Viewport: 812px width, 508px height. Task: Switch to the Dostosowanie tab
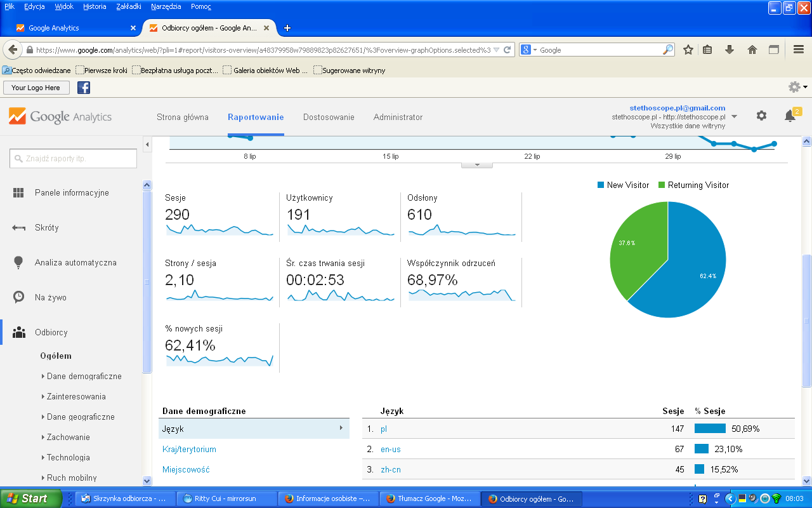(329, 117)
